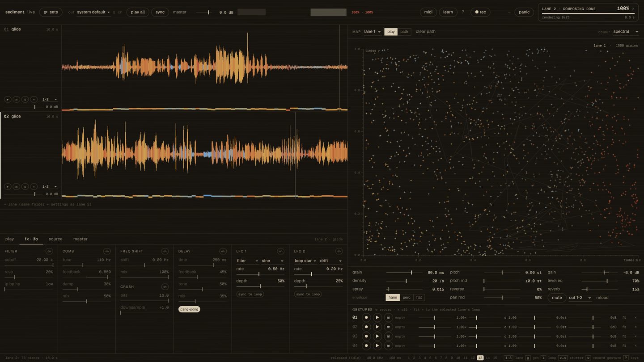Screen dimensions: 644x362
Task: Solo lane 01 glide using the s icon
Action: click(25, 99)
